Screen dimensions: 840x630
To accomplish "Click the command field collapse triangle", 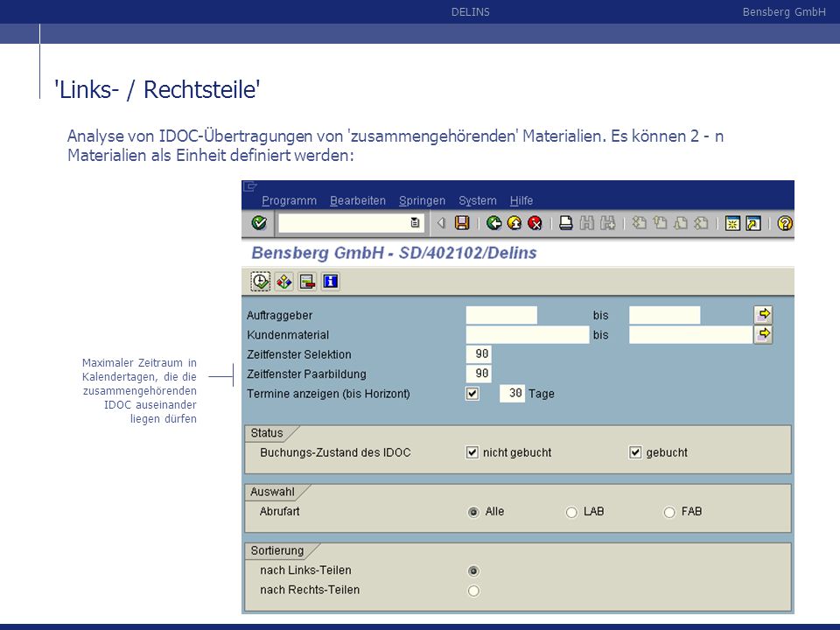I will 441,223.
